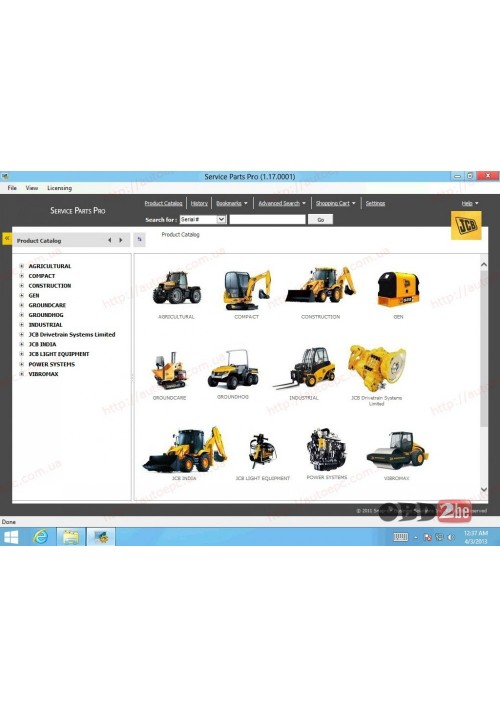500x717 pixels.
Task: Click the search text input field
Action: point(268,219)
